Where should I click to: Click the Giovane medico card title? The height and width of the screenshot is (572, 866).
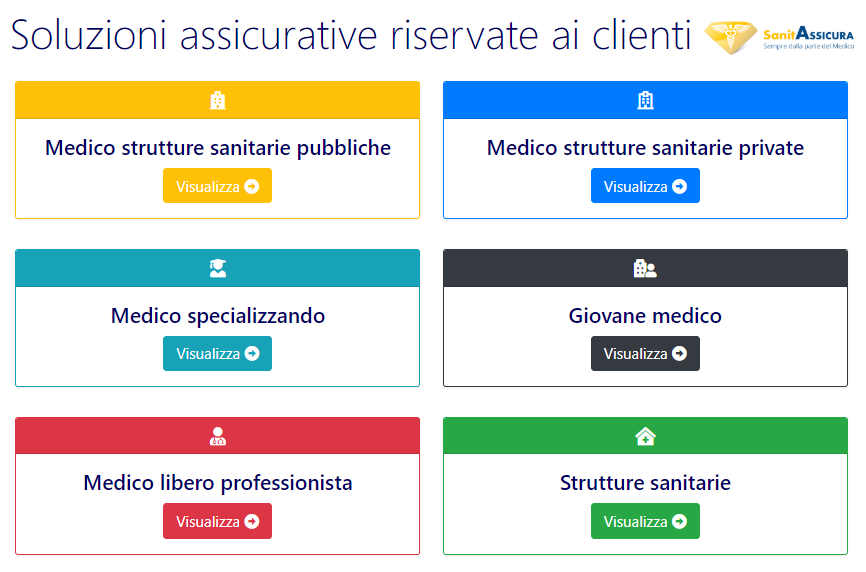pos(645,316)
